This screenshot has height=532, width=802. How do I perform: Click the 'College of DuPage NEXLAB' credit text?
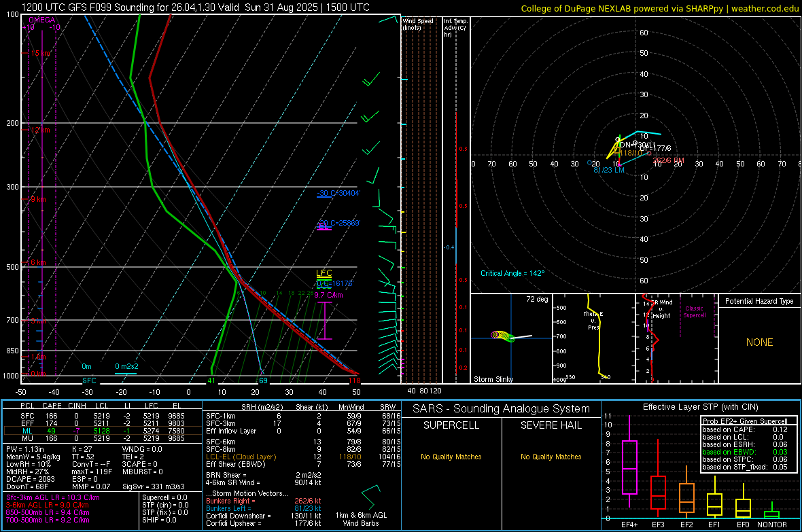(660, 8)
